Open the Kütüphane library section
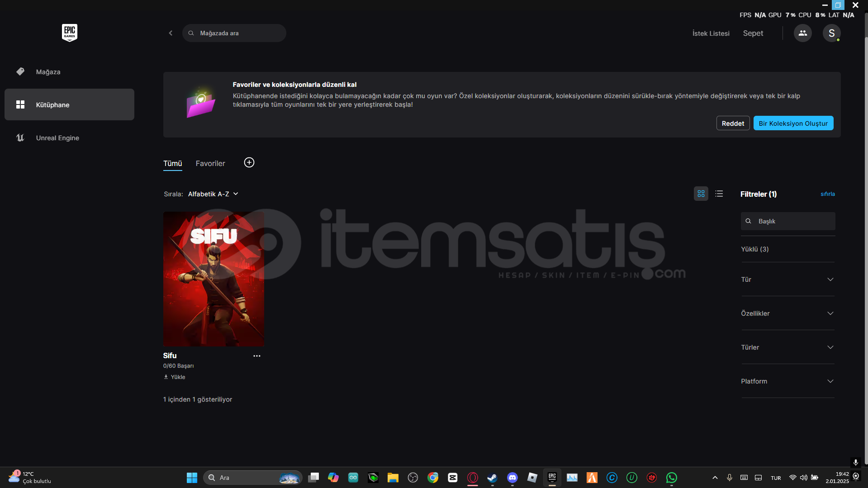This screenshot has width=868, height=488. pyautogui.click(x=69, y=104)
